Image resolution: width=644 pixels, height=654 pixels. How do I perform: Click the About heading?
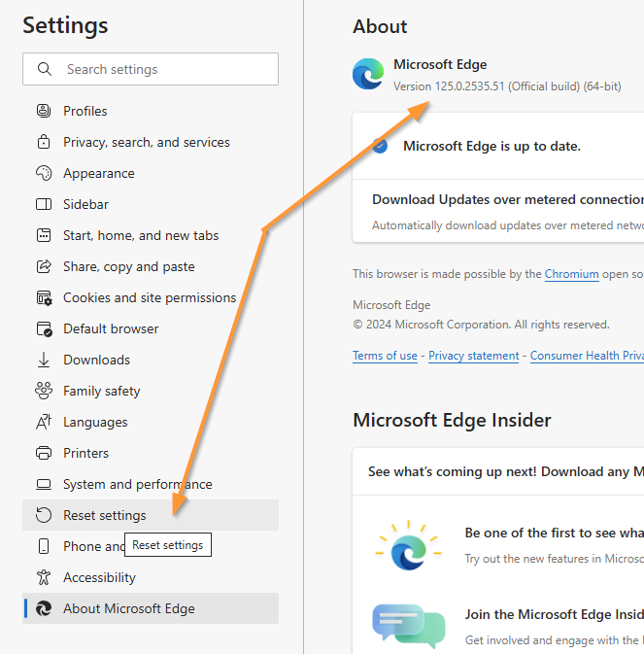pyautogui.click(x=380, y=26)
